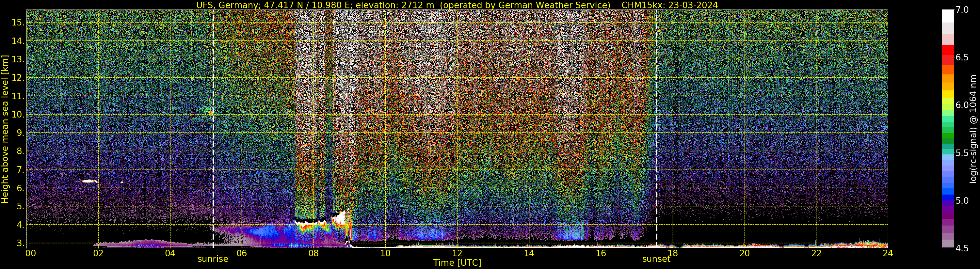Click height axis tick label '3.'
980x269 pixels.
tap(20, 243)
